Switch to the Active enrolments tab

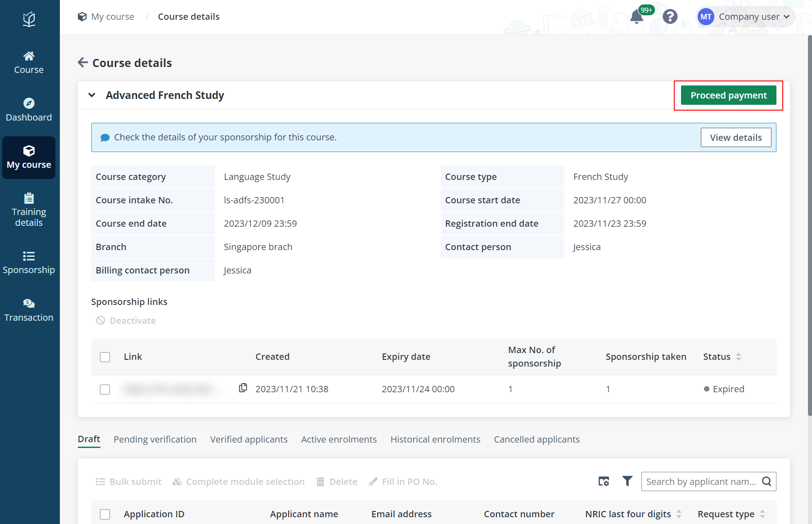(x=339, y=439)
